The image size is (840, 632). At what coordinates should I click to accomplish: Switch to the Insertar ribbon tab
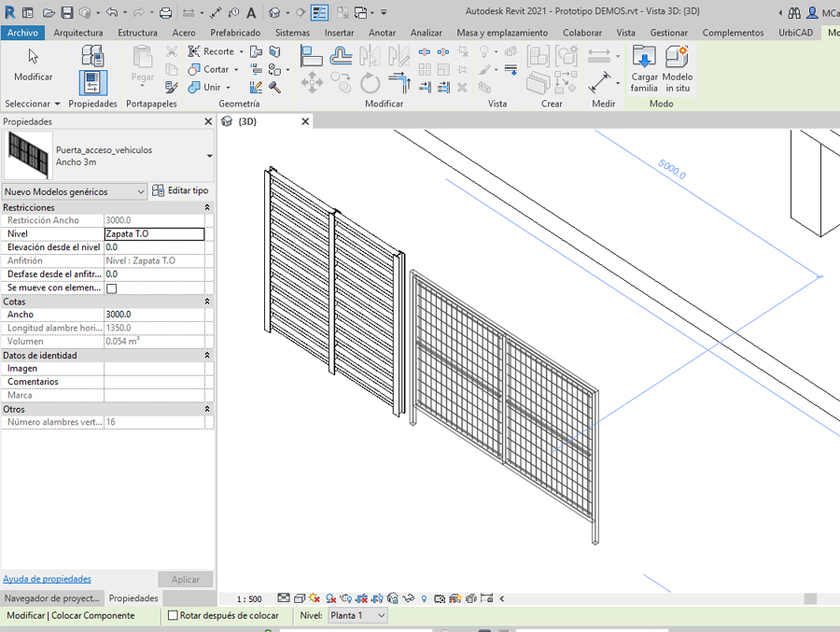pyautogui.click(x=339, y=33)
